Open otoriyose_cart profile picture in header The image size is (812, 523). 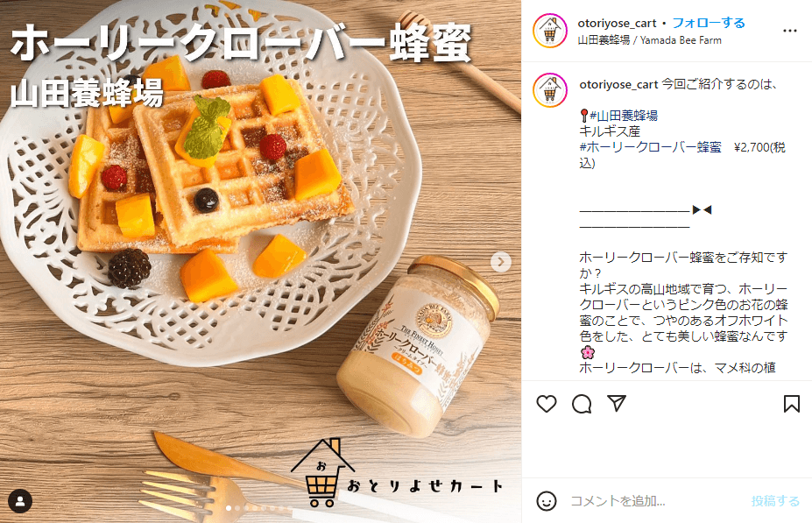550,31
